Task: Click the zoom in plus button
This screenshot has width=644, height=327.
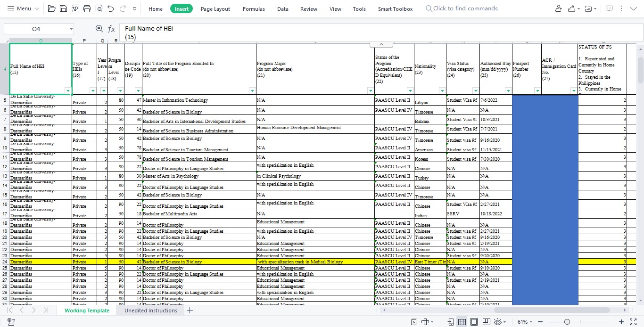Action: (x=621, y=322)
